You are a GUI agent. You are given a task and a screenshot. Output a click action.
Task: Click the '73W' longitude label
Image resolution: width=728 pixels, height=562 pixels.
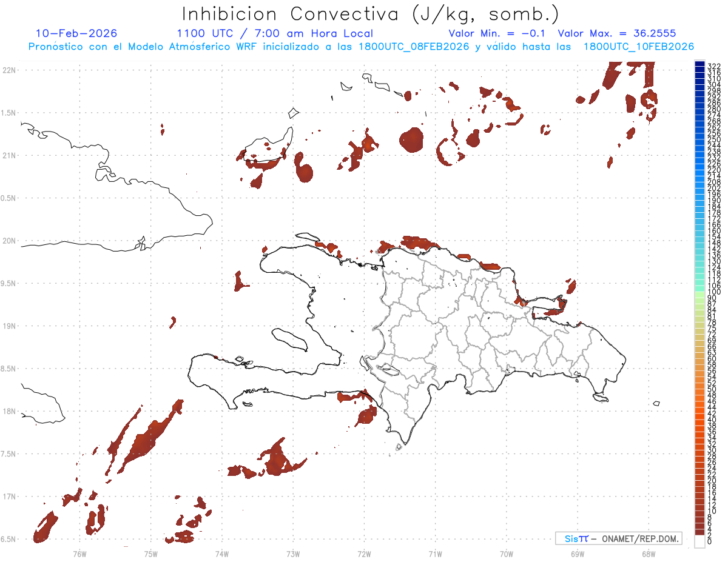click(293, 554)
